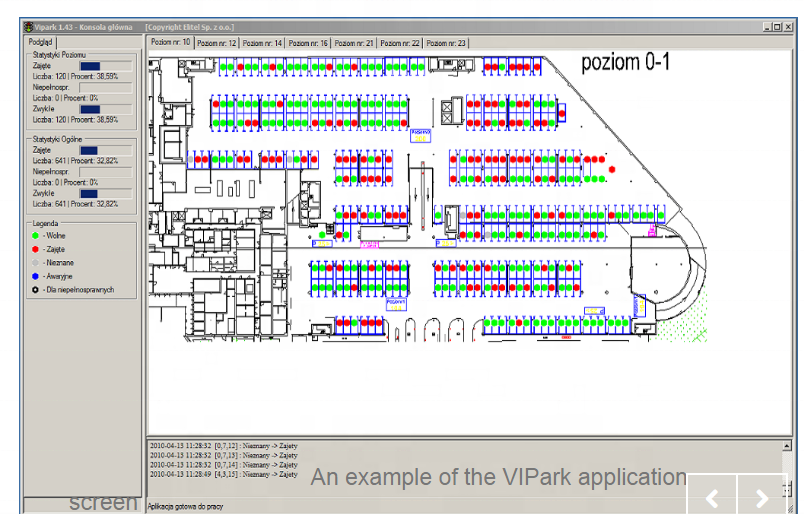Click the 'poziom 0-1' map title
Viewport: 804px width, 514px height.
pyautogui.click(x=626, y=63)
